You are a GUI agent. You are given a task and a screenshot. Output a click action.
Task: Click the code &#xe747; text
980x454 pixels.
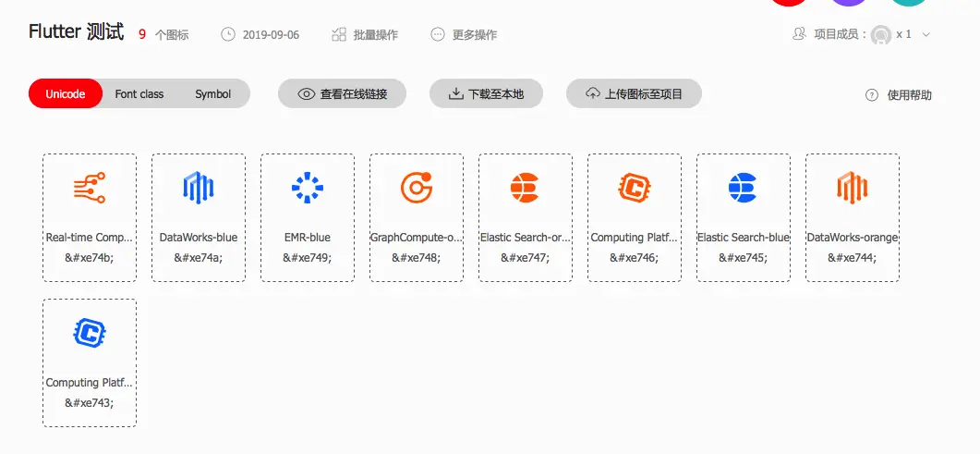click(x=525, y=258)
